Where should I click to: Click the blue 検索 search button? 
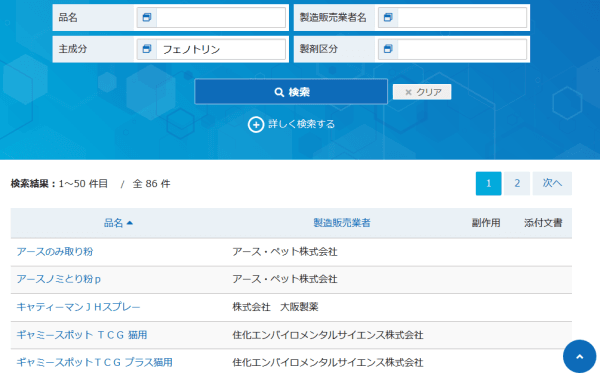point(291,92)
